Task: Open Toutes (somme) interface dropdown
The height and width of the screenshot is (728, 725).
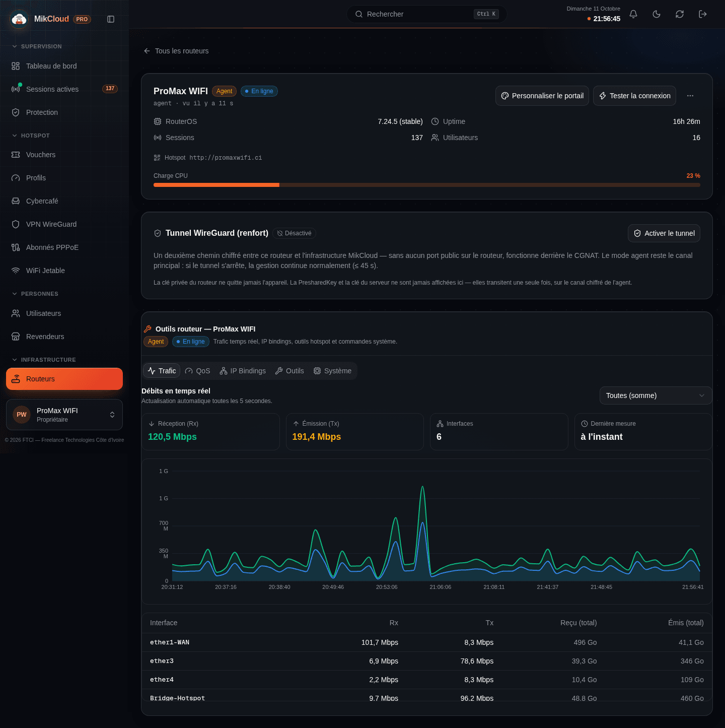Action: point(656,395)
